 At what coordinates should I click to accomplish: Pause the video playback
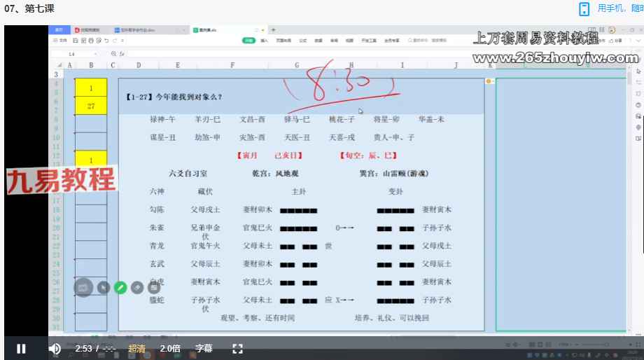[x=21, y=349]
